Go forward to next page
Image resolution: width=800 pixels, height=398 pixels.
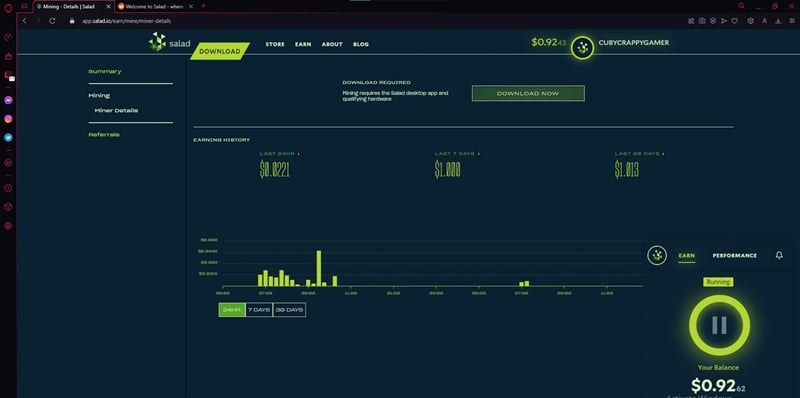click(x=38, y=21)
